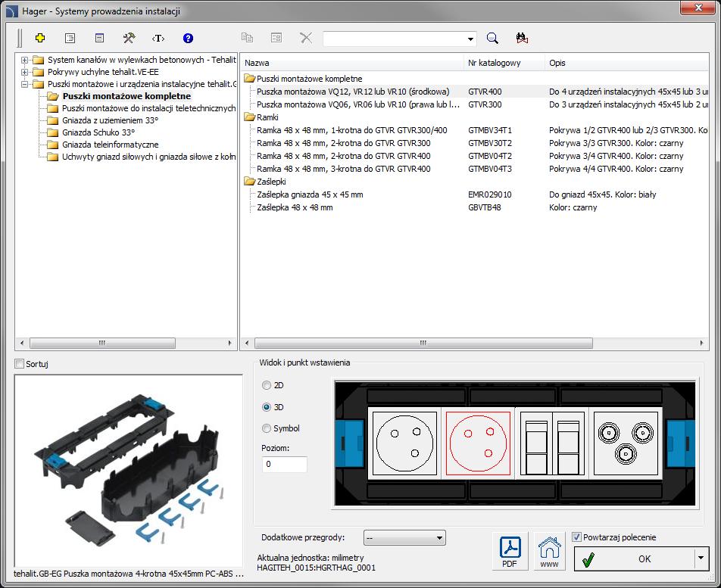Viewport: 721px width, 588px height.
Task: Click the product photo thumbnail of the mounting box
Action: (x=129, y=471)
